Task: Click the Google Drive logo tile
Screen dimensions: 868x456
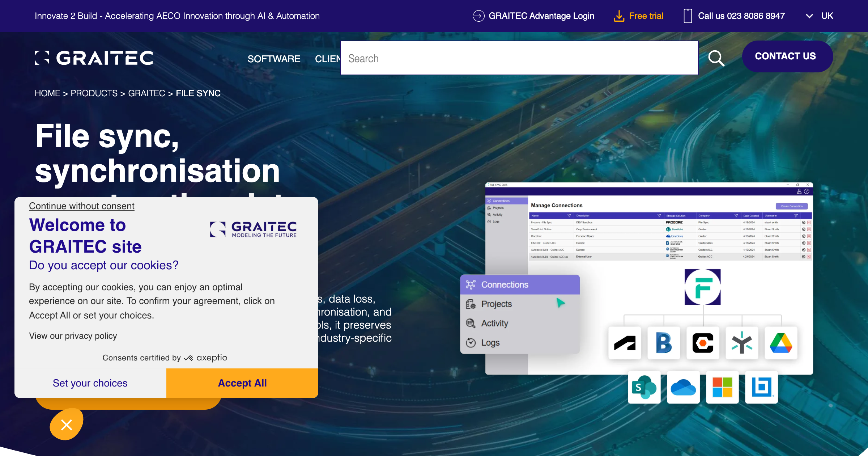Action: [x=781, y=343]
